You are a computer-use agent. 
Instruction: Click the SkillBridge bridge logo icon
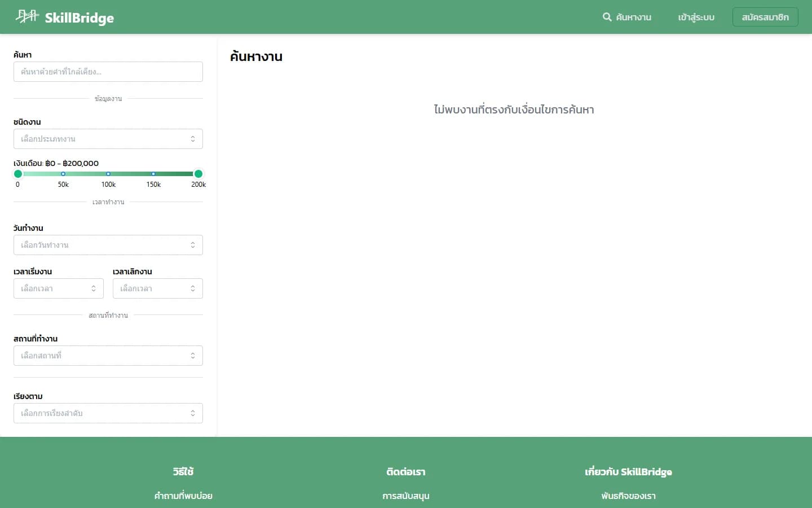[27, 16]
